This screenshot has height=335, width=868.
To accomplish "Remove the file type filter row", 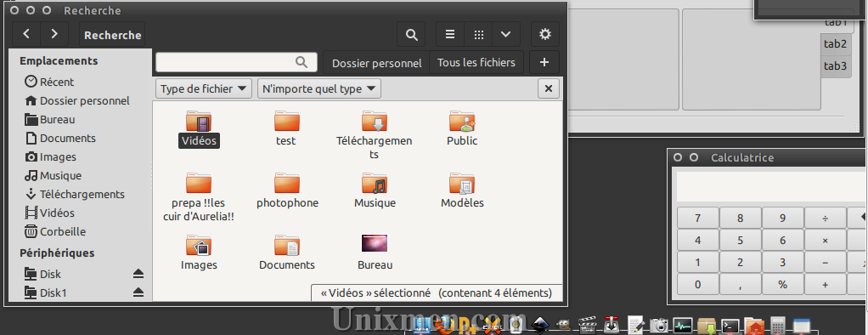I will click(x=548, y=88).
